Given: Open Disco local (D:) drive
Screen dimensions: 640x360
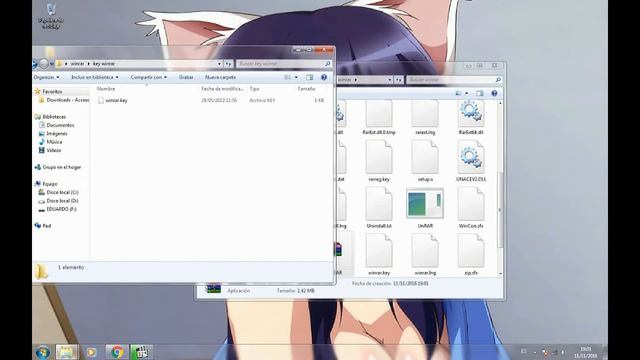Looking at the screenshot, I should click(x=62, y=201).
